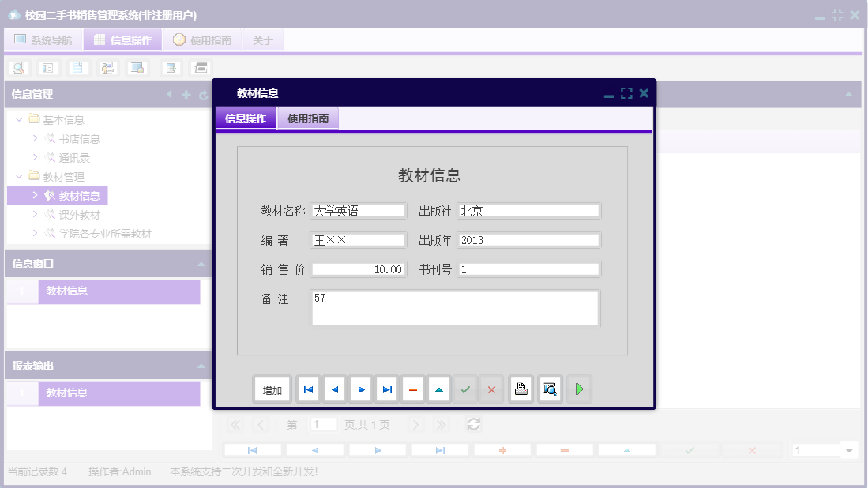Click the 备注 text field showing 57

pyautogui.click(x=455, y=308)
